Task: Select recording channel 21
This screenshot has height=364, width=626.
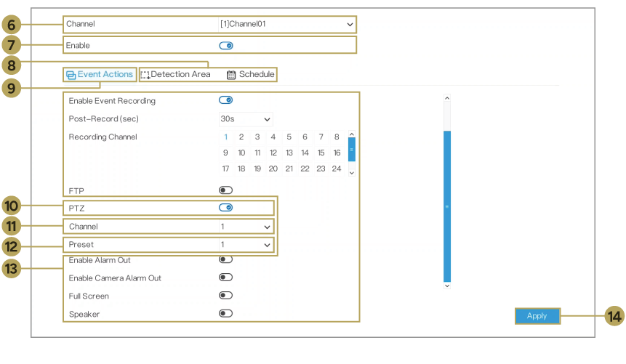Action: coord(289,169)
